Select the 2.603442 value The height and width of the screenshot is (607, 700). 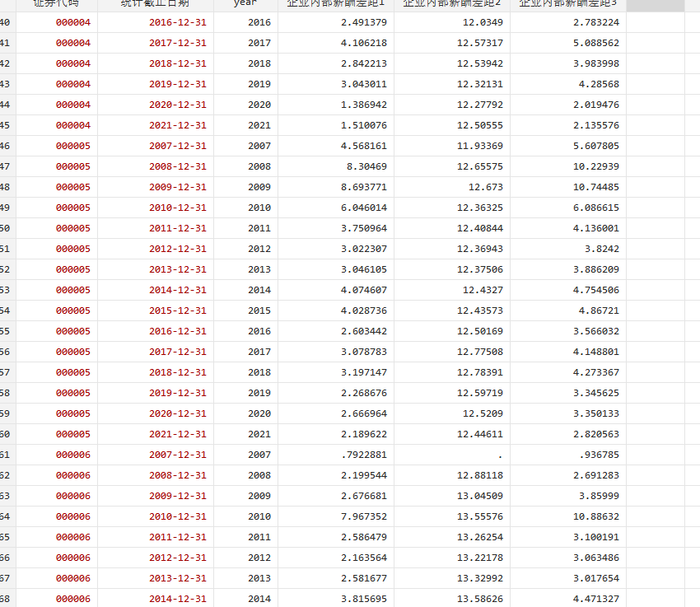click(336, 331)
